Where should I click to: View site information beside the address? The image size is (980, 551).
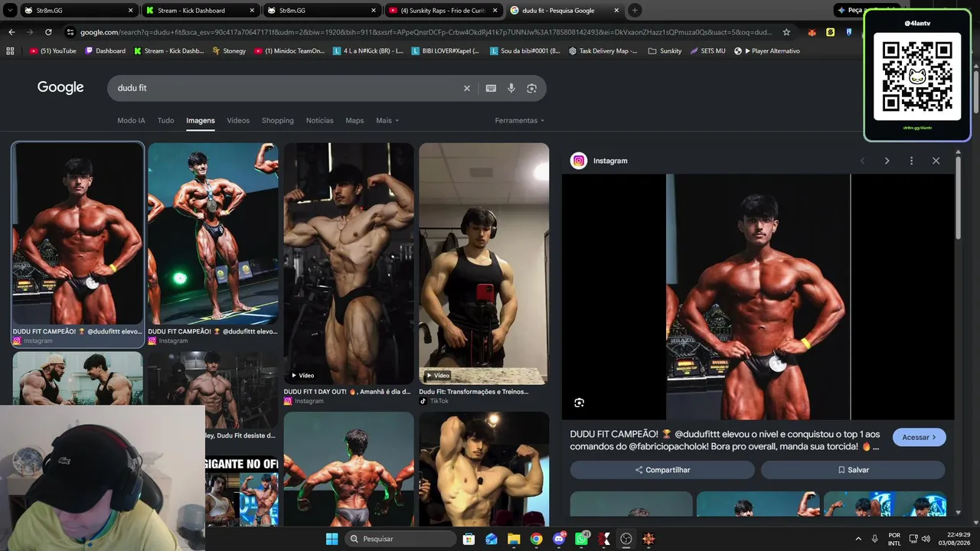[x=70, y=32]
